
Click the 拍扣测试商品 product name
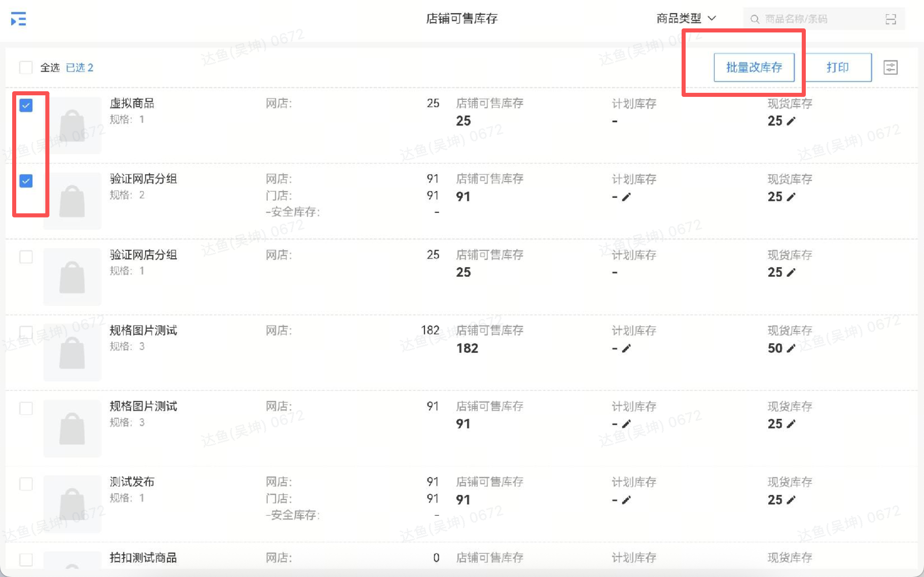pos(143,558)
